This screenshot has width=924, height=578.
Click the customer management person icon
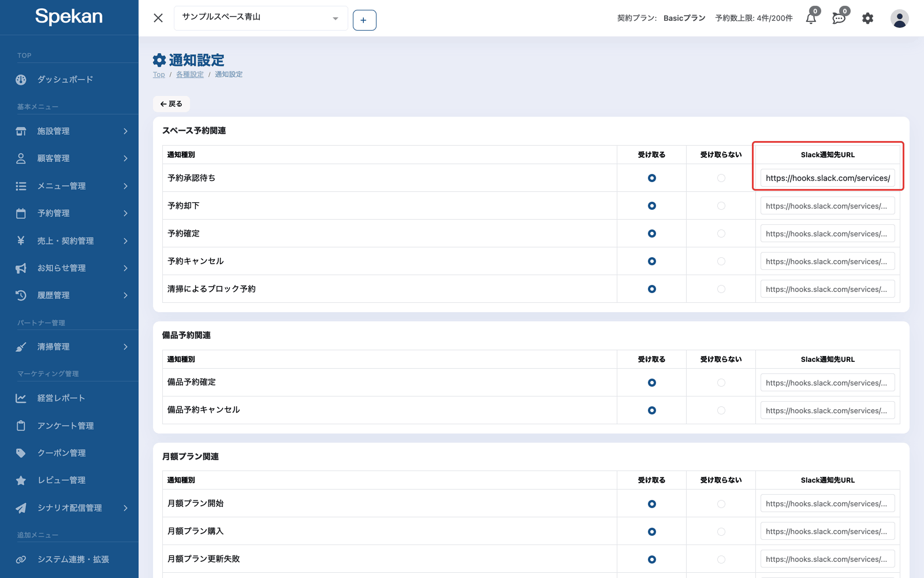pyautogui.click(x=21, y=158)
